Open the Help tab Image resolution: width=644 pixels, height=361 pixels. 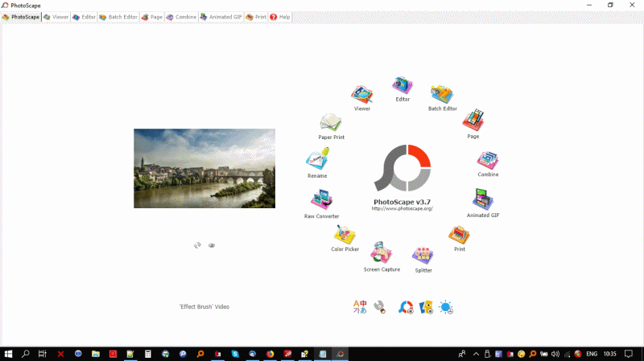(280, 17)
